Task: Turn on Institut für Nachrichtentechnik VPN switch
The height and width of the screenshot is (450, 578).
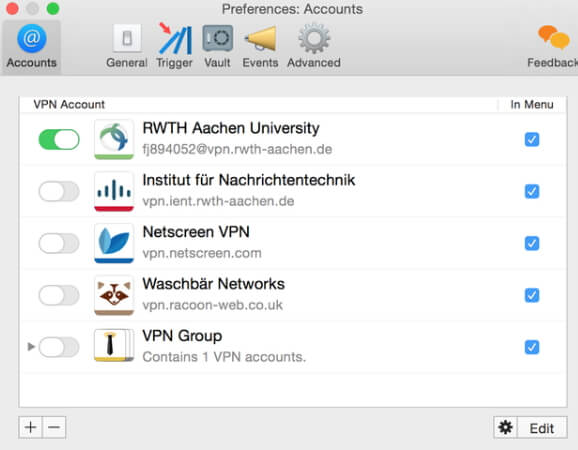Action: (x=59, y=191)
